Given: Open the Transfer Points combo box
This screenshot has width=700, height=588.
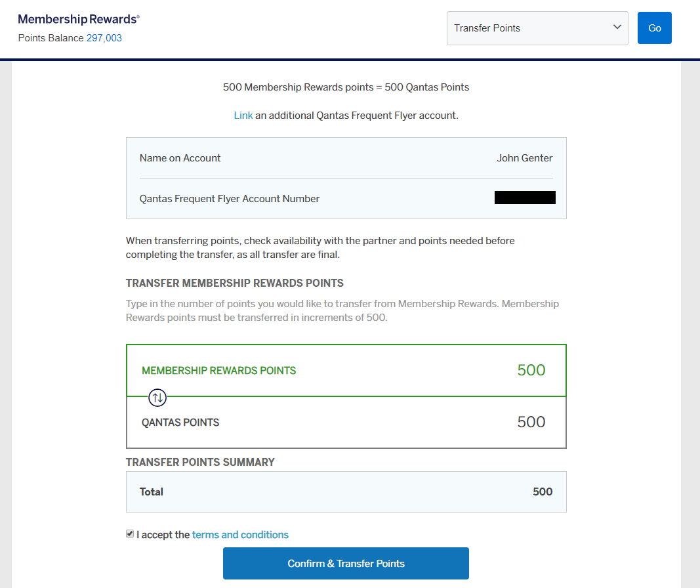Looking at the screenshot, I should pos(537,28).
